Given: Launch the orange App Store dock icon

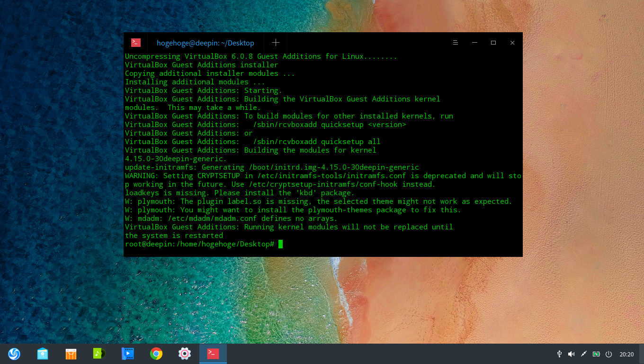Looking at the screenshot, I should tap(71, 354).
